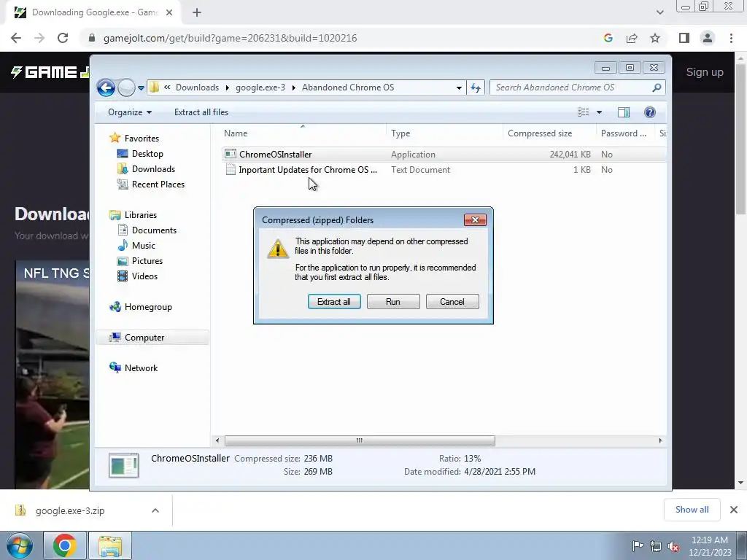Click the Password column header

(624, 133)
